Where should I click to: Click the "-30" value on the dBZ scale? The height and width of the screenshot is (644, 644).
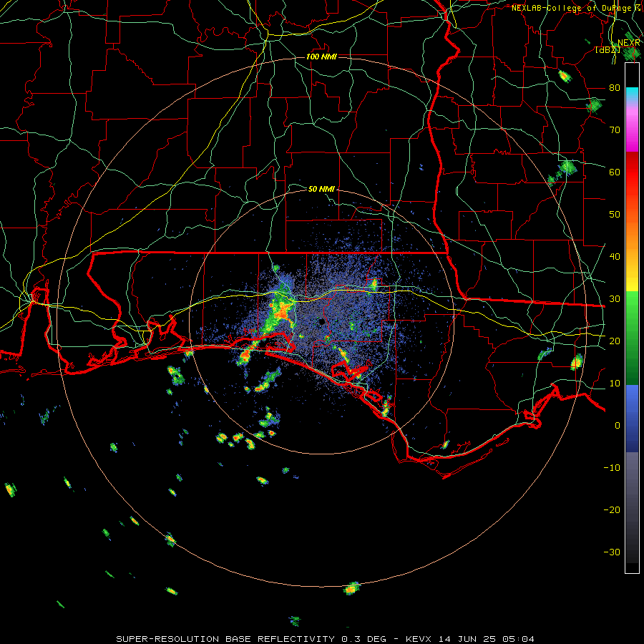(x=612, y=552)
